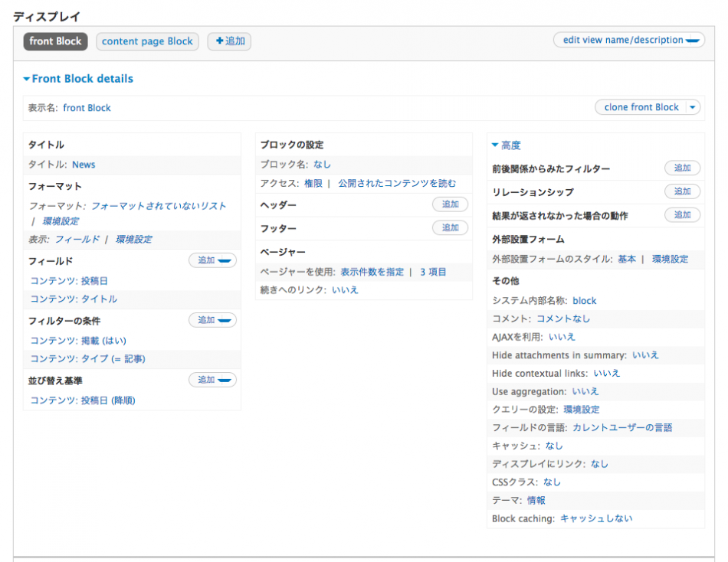728x562 pixels.
Task: Open the dropdown arrow beside clone front Block
Action: point(694,107)
